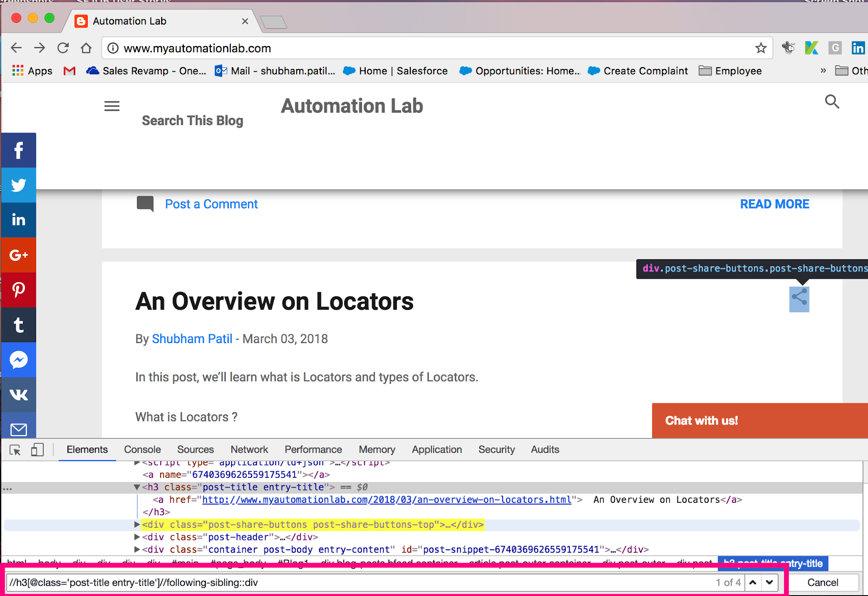Bookmark the page using the star icon
This screenshot has width=868, height=596.
click(761, 48)
